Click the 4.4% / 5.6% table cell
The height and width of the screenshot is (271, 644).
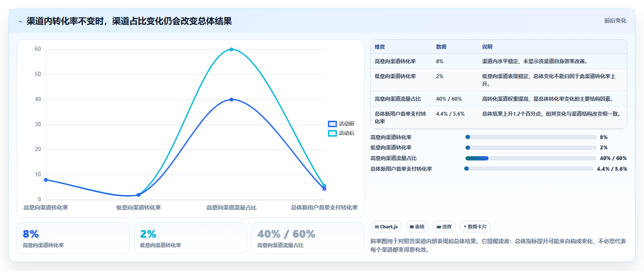pyautogui.click(x=450, y=114)
